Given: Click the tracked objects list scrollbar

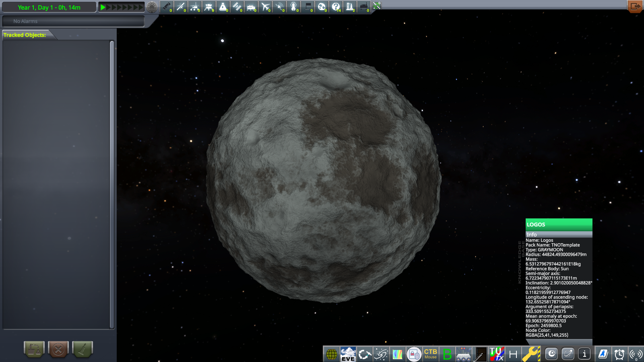Looking at the screenshot, I should pyautogui.click(x=112, y=184).
